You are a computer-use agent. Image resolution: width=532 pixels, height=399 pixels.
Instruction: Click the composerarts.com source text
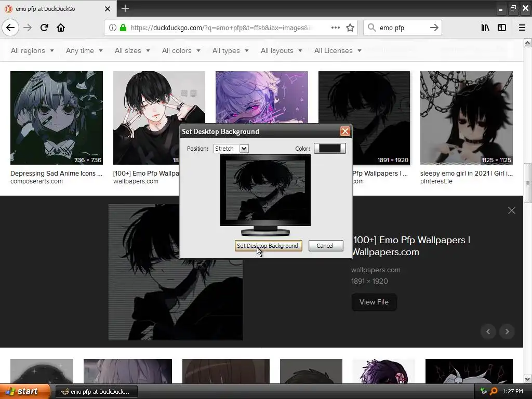coord(37,181)
